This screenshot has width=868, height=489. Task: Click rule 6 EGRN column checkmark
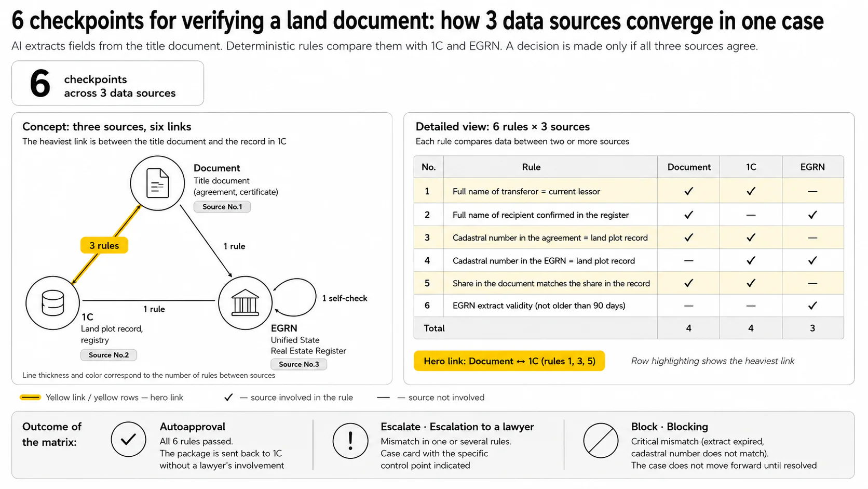812,306
